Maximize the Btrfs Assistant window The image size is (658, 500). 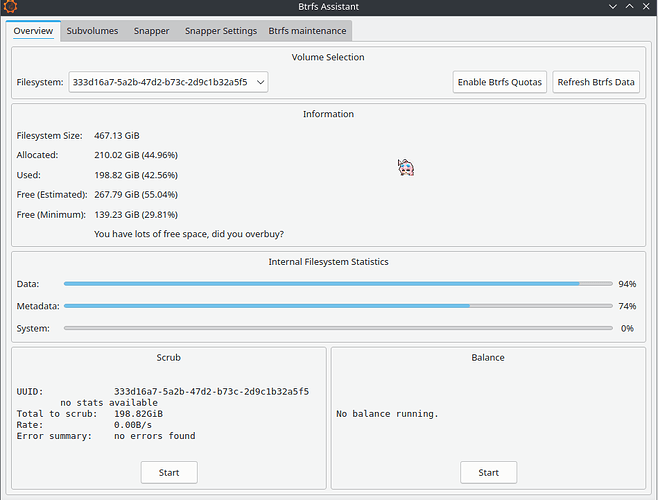[x=630, y=8]
